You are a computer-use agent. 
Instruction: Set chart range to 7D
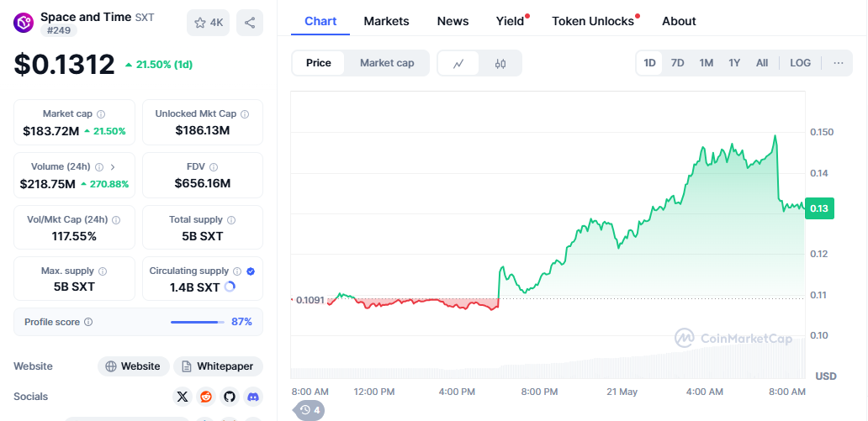point(678,63)
